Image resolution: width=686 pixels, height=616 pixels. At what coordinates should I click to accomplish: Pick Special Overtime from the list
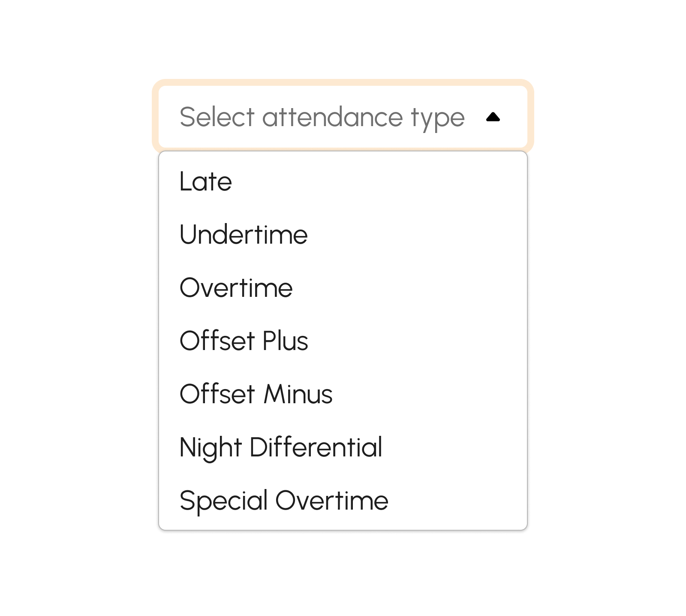coord(284,501)
